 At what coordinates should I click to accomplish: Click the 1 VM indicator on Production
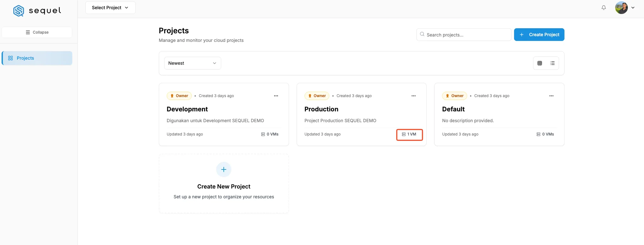(409, 134)
